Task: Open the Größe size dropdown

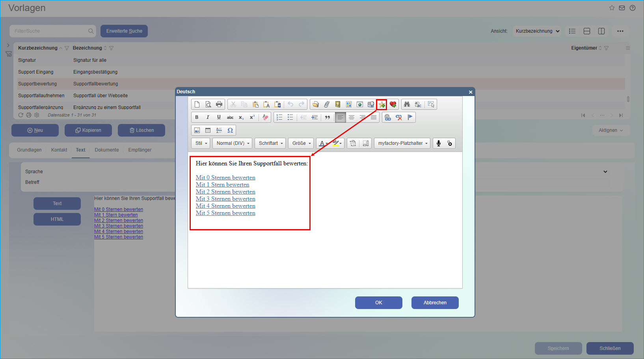Action: point(301,143)
